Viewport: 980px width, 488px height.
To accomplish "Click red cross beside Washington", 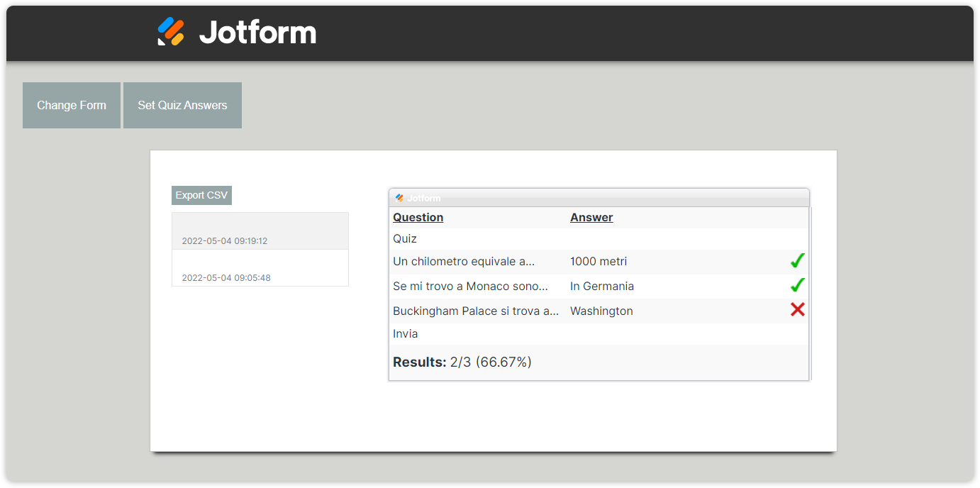I will (x=797, y=309).
